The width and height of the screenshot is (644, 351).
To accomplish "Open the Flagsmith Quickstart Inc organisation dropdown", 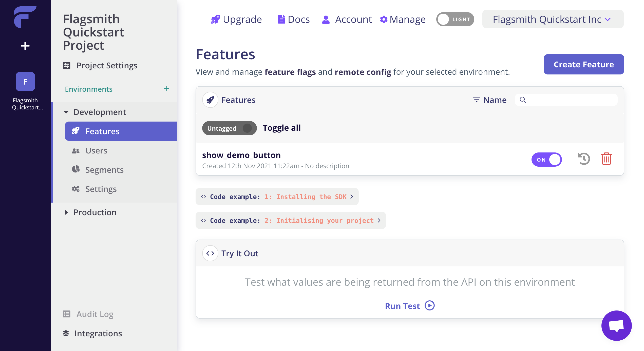I will point(553,19).
